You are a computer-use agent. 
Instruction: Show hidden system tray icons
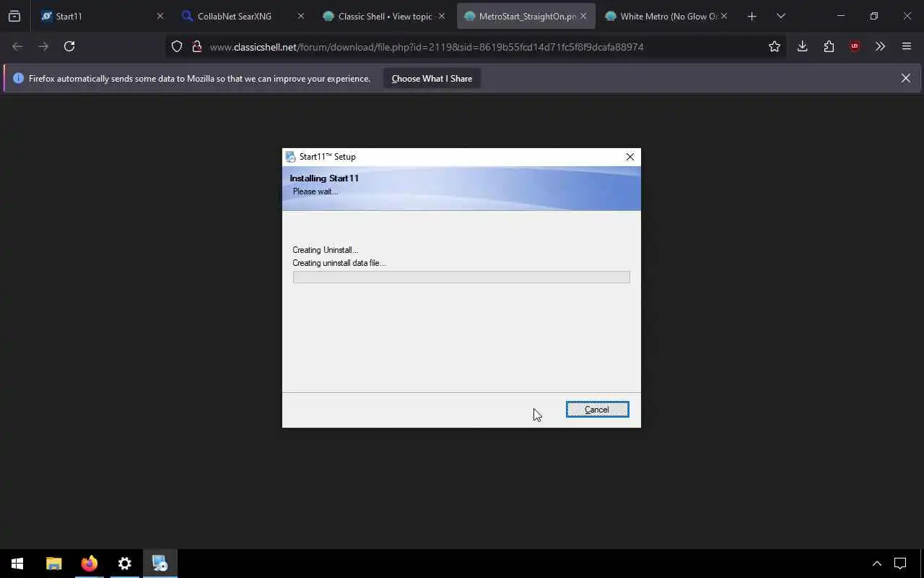pos(876,564)
